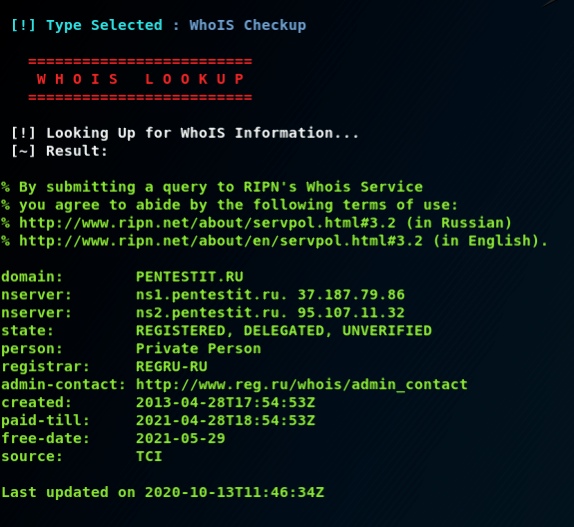Click the PENTESTIT.RU domain value
Viewport: 574px width, 527px height.
(190, 277)
